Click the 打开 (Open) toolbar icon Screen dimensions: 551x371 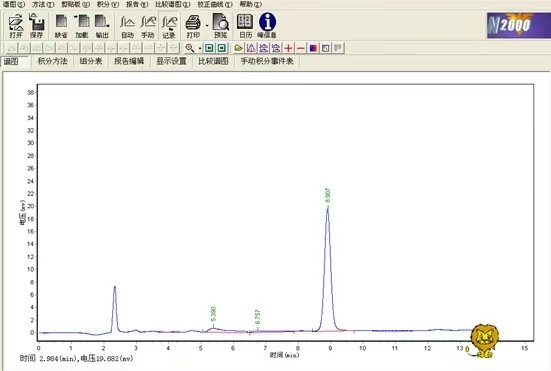coord(16,26)
